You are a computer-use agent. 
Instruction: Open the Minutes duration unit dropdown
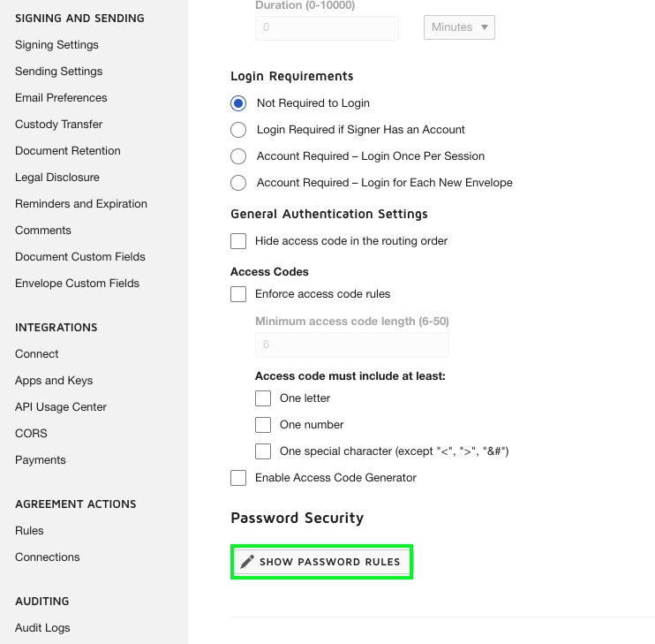pyautogui.click(x=459, y=27)
